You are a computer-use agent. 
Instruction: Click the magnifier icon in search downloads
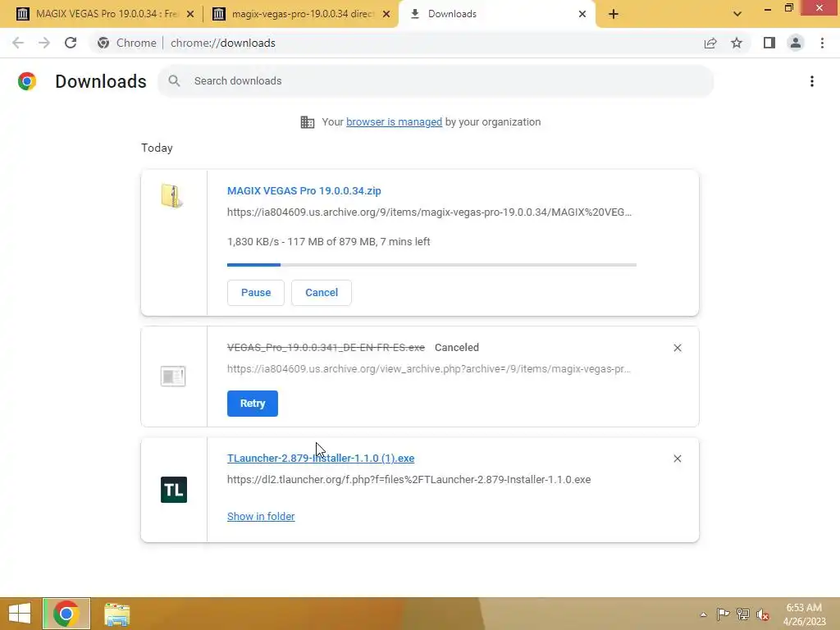click(174, 81)
